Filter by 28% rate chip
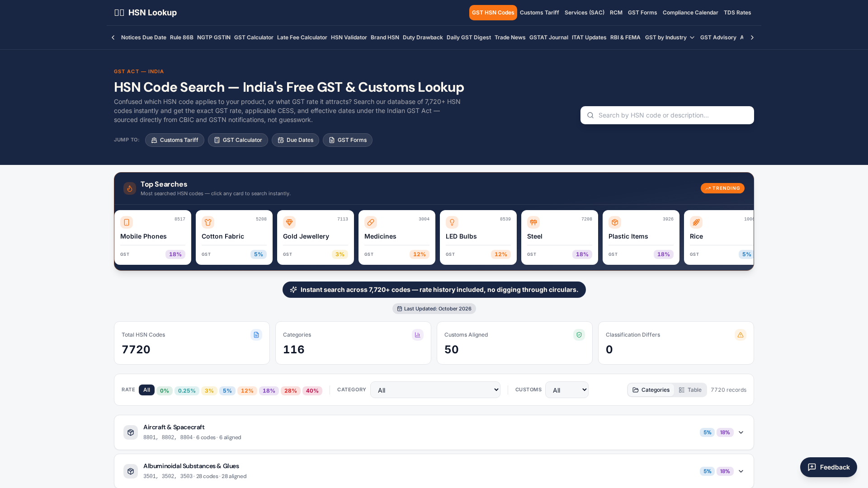This screenshot has height=488, width=868. (x=291, y=391)
